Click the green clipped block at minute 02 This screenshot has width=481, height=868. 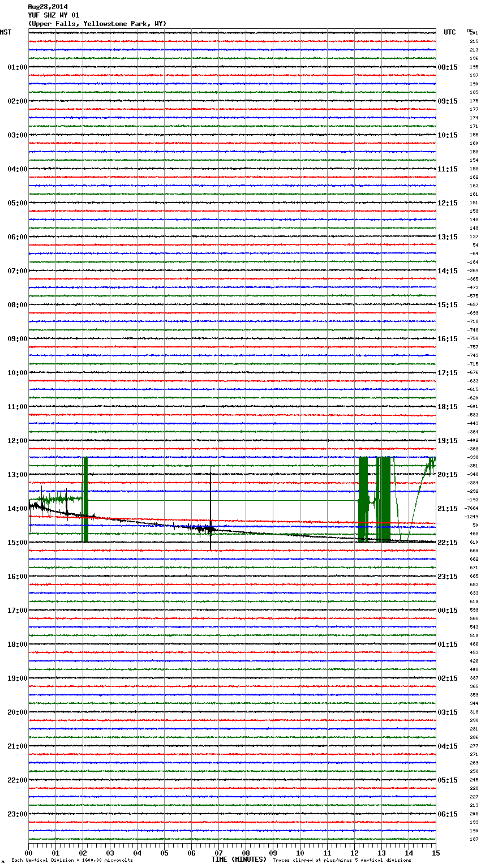[85, 500]
